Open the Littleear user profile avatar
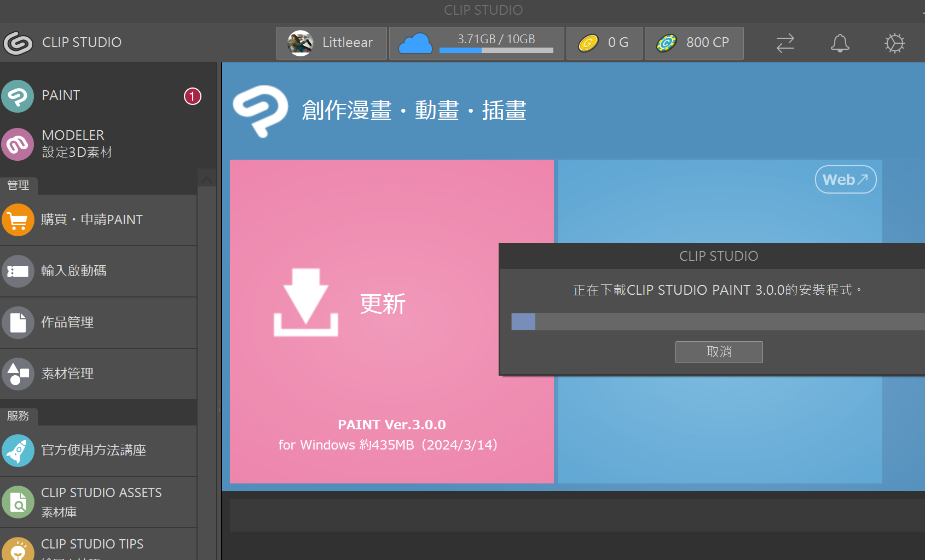 (x=300, y=43)
